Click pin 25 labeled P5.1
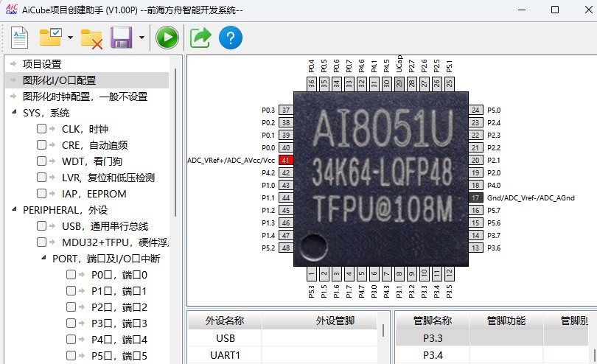 click(x=450, y=84)
